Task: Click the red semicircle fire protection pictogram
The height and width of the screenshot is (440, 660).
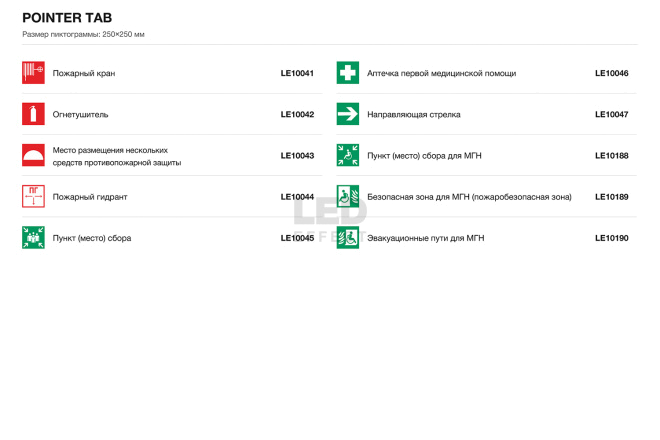Action: click(x=33, y=155)
